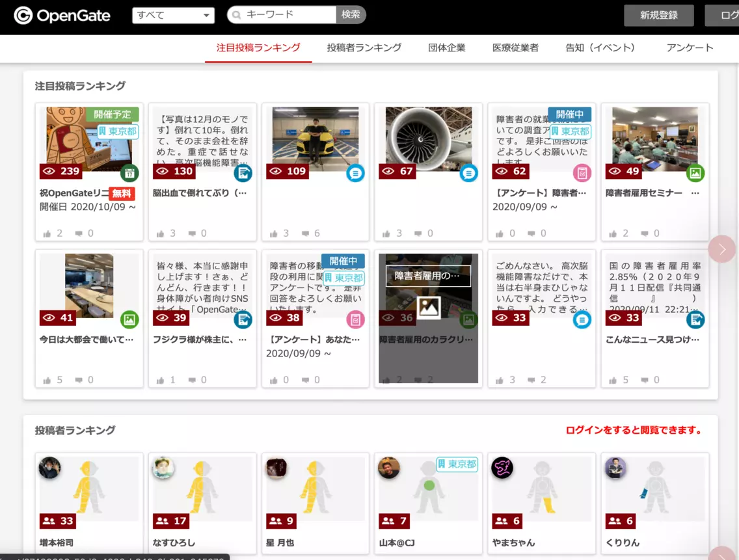
Task: Click the thumbs-up icon on 脳出血で倒れてぶり card
Action: pyautogui.click(x=160, y=233)
